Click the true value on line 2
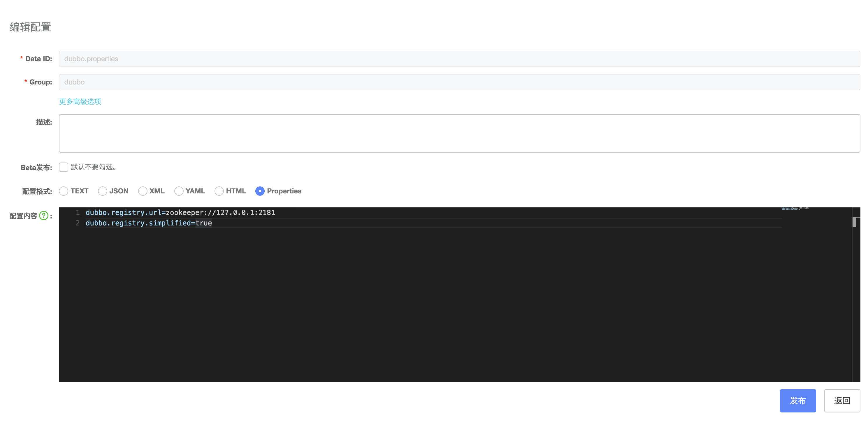Screen dimensions: 868x434 (x=204, y=223)
